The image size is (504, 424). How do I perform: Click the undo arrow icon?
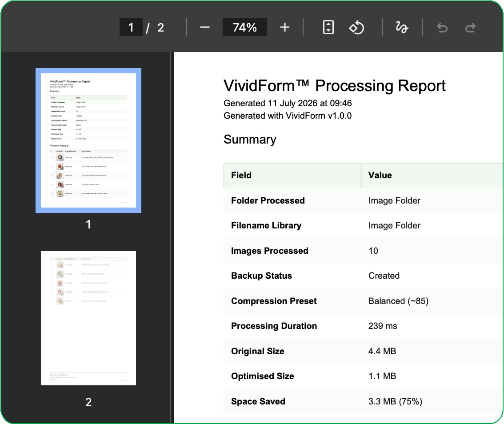pyautogui.click(x=442, y=28)
